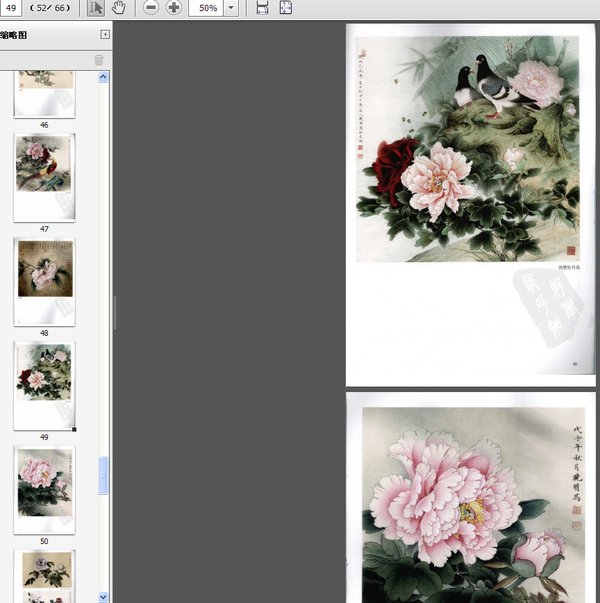This screenshot has width=600, height=603.
Task: Zoom in with the plus button
Action: [174, 8]
